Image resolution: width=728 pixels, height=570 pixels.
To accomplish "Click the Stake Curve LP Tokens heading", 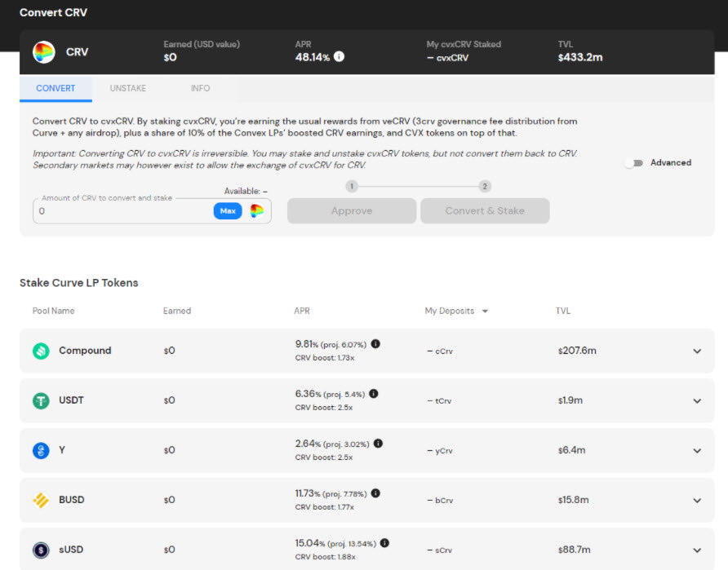I will pyautogui.click(x=79, y=283).
